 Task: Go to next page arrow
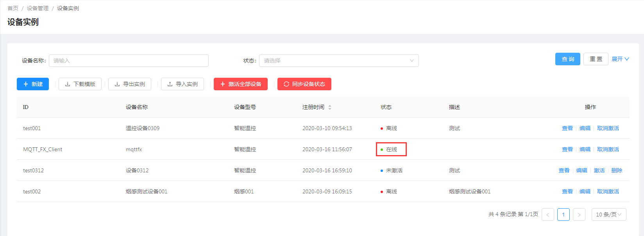tap(579, 215)
